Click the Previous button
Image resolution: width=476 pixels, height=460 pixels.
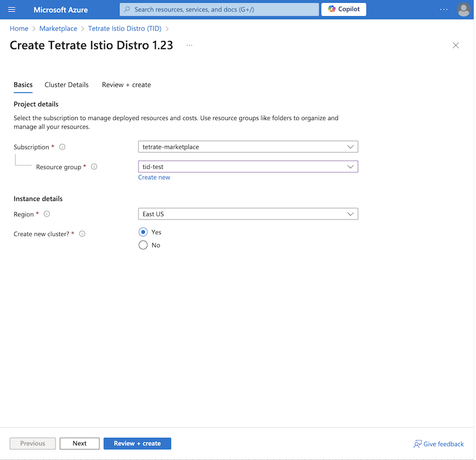coord(32,443)
